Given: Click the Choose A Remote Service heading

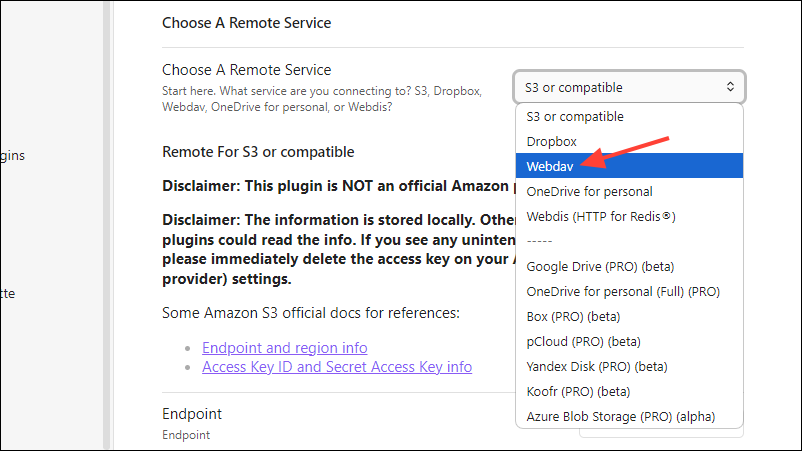Looking at the screenshot, I should pyautogui.click(x=246, y=22).
